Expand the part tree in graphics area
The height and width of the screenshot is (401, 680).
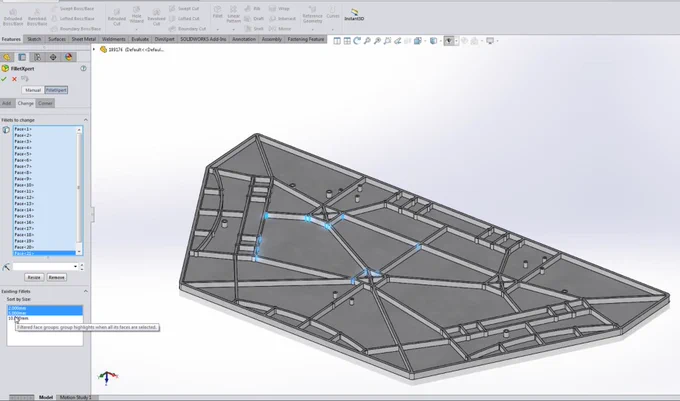[94, 49]
